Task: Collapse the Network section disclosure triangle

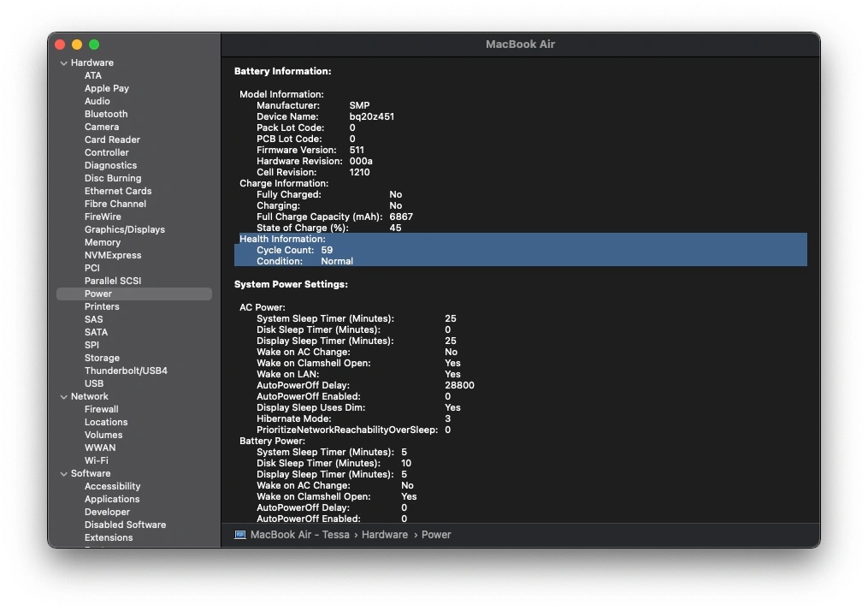Action: (63, 397)
